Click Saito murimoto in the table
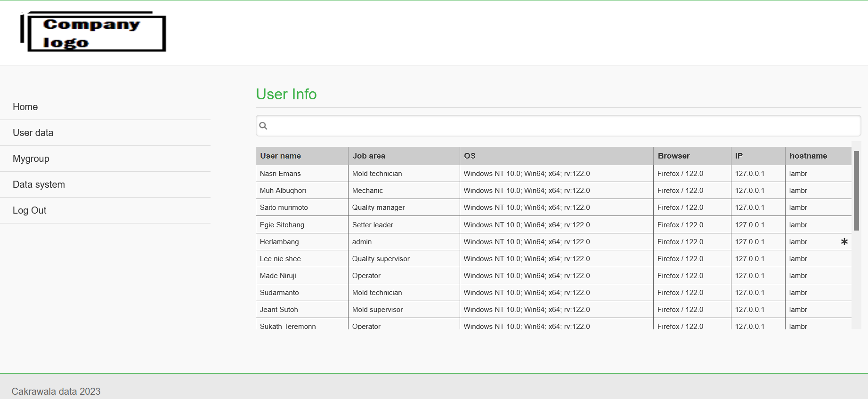Screen dimensions: 868x399 pos(284,207)
